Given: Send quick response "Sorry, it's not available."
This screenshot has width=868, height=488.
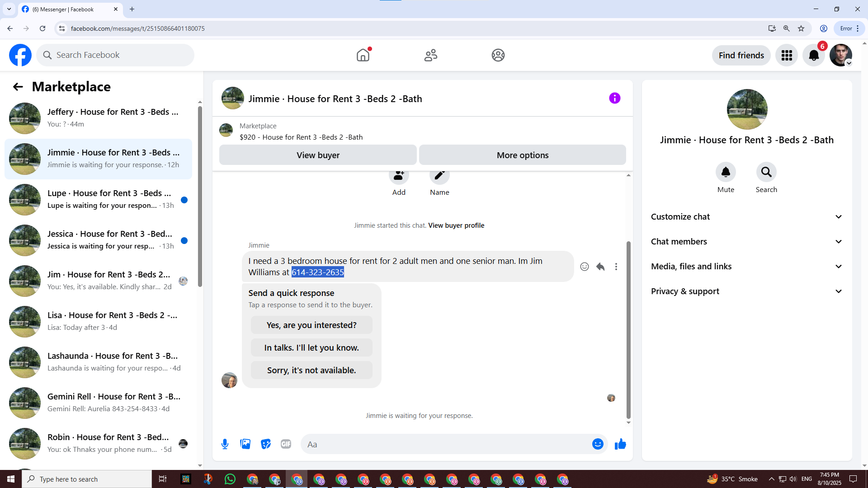Looking at the screenshot, I should (311, 370).
